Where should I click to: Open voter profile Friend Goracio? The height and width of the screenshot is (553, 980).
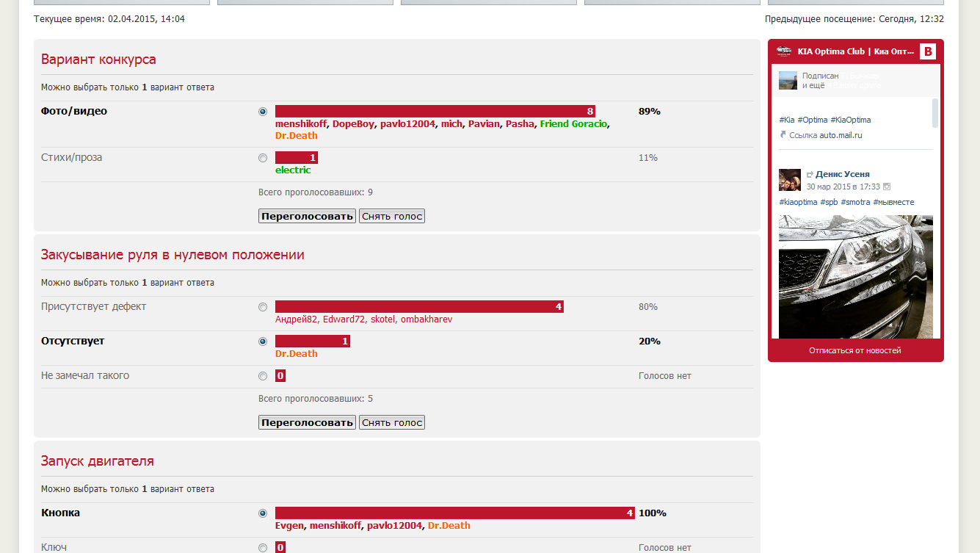[573, 123]
